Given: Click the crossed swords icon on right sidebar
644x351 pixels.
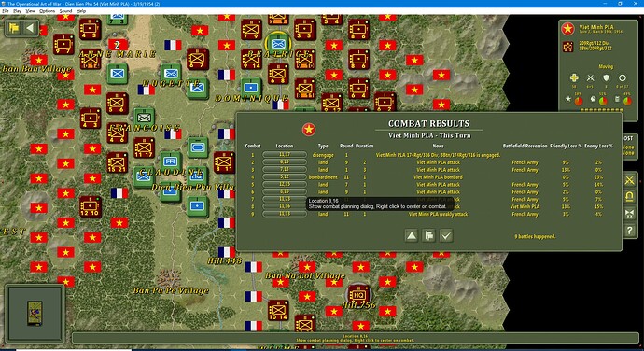Looking at the screenshot, I should [630, 180].
